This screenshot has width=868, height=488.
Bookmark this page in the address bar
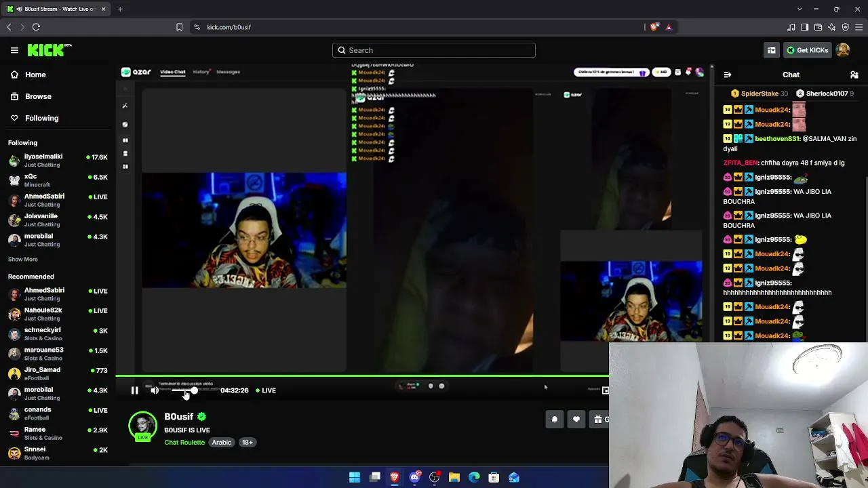click(179, 27)
